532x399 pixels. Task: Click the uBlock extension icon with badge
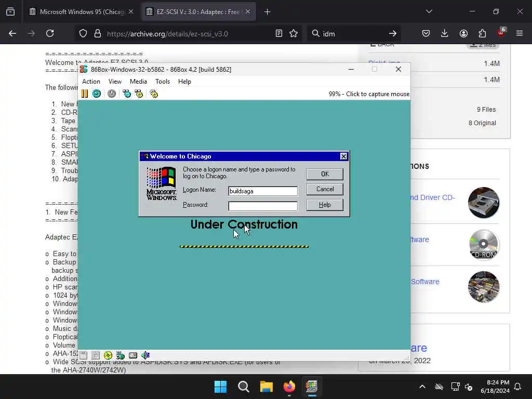(x=501, y=33)
